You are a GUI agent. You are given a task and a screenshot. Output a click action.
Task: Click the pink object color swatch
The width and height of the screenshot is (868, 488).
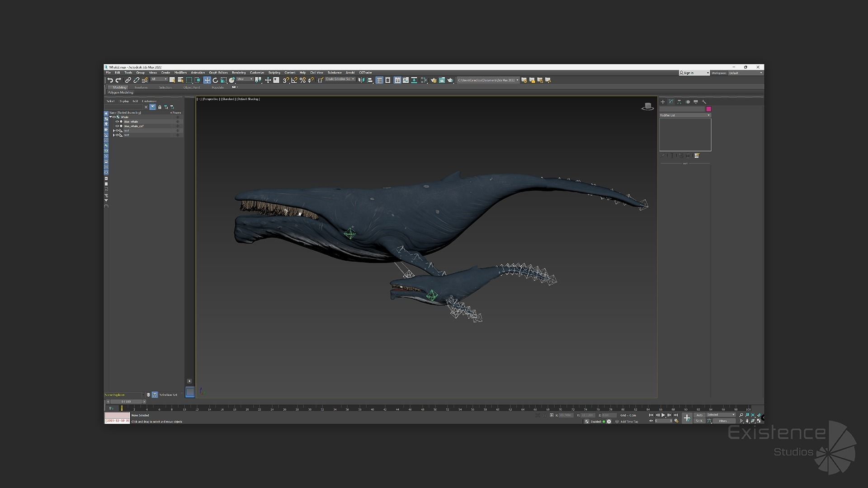708,109
